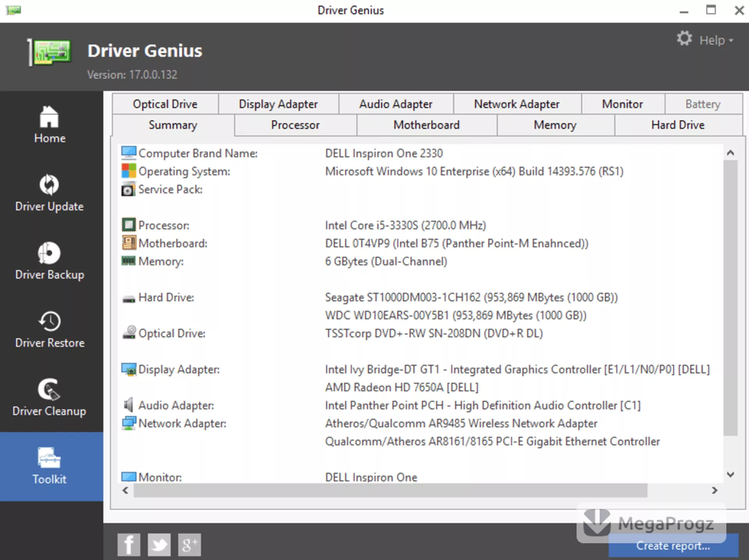Click the Create report button
The width and height of the screenshot is (749, 560).
(x=673, y=546)
